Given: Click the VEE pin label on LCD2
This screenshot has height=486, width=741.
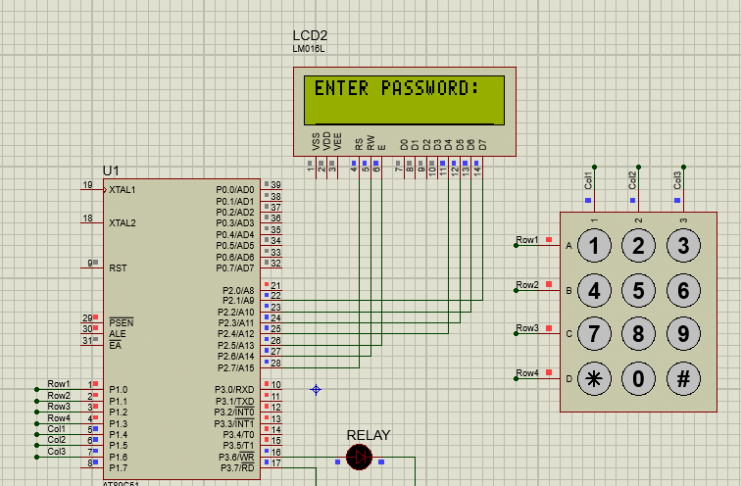Looking at the screenshot, I should coord(337,141).
